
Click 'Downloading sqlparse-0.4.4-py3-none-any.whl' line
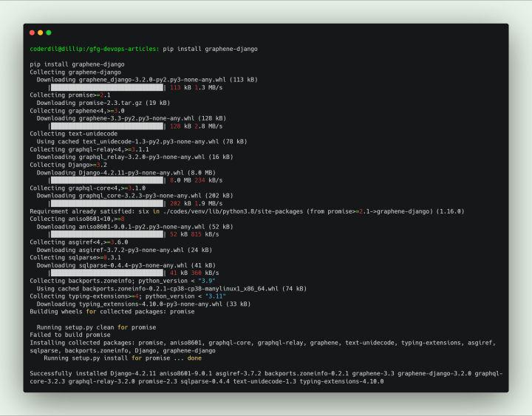coord(126,265)
